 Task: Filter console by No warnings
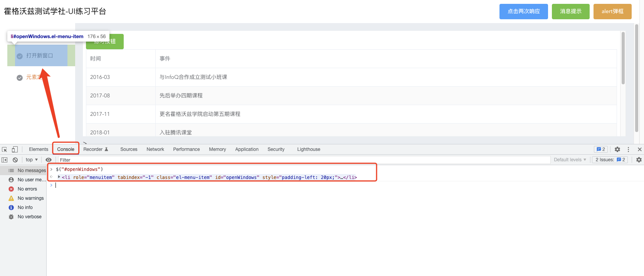pyautogui.click(x=30, y=198)
